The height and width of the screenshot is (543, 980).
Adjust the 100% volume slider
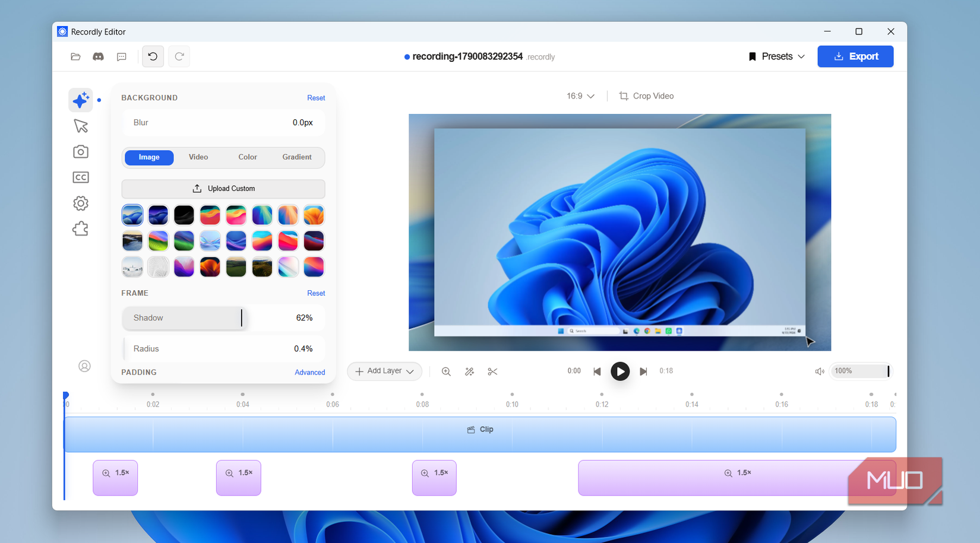point(860,371)
